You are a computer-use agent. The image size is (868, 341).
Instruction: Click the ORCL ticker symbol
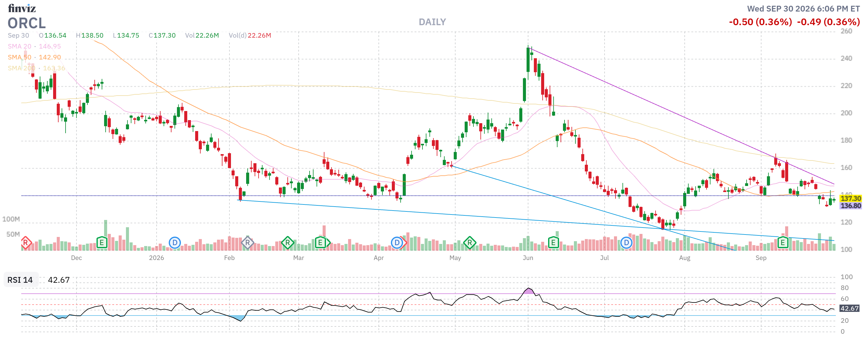click(x=27, y=23)
